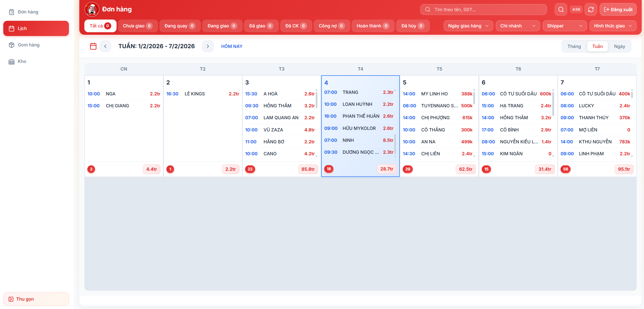Click the refresh icon in header

pyautogui.click(x=591, y=10)
